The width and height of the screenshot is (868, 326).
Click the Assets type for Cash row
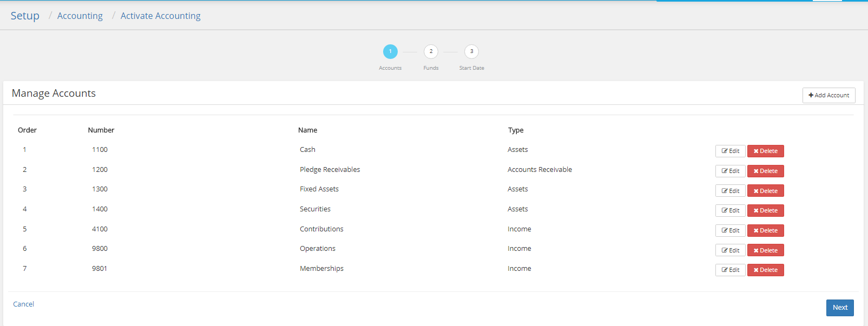pos(517,149)
